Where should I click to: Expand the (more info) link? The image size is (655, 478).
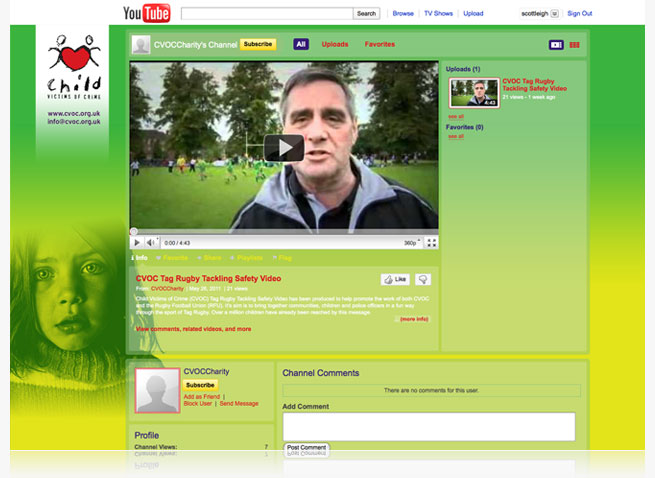tap(414, 319)
